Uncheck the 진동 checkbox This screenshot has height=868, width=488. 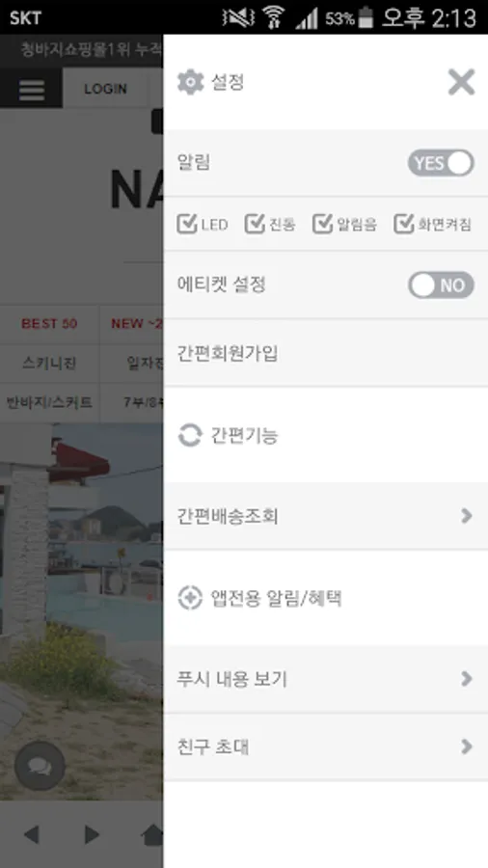255,224
